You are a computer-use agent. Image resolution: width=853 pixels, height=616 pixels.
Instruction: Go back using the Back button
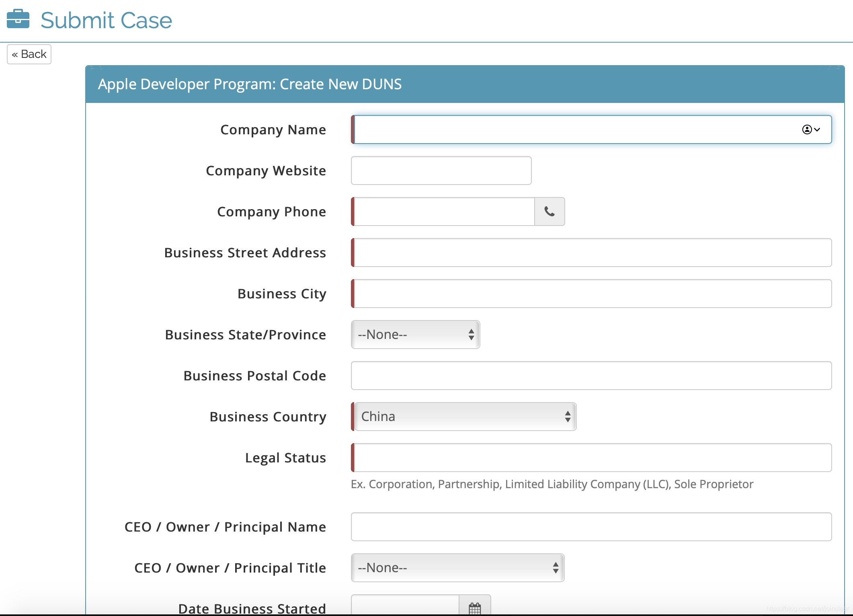point(29,54)
